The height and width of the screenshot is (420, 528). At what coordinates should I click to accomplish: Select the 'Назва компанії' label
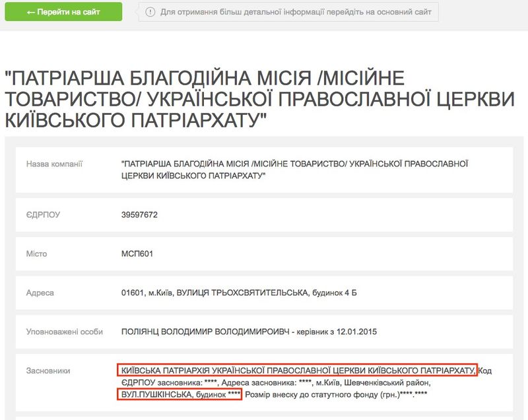coord(54,164)
